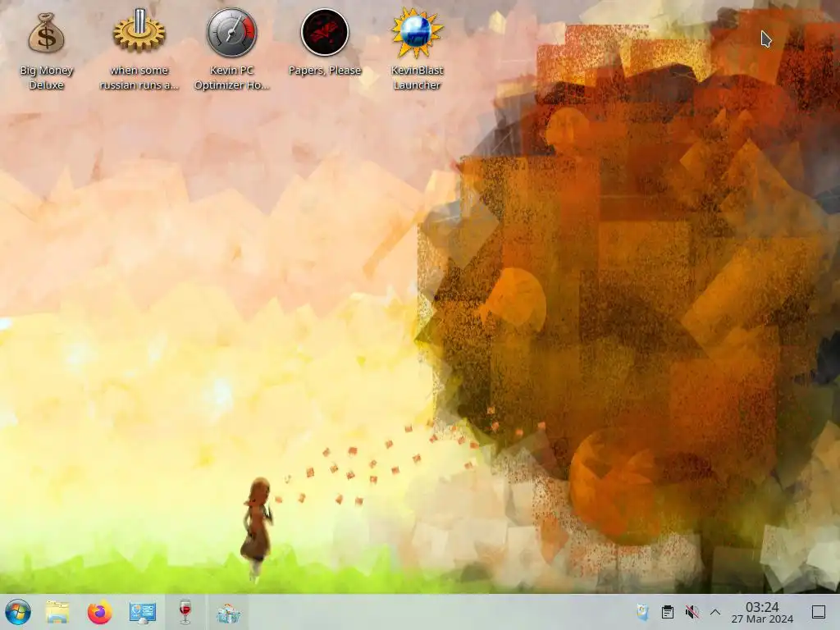The image size is (840, 630).
Task: Click the first system tray icon beside the clipboard
Action: (x=642, y=612)
